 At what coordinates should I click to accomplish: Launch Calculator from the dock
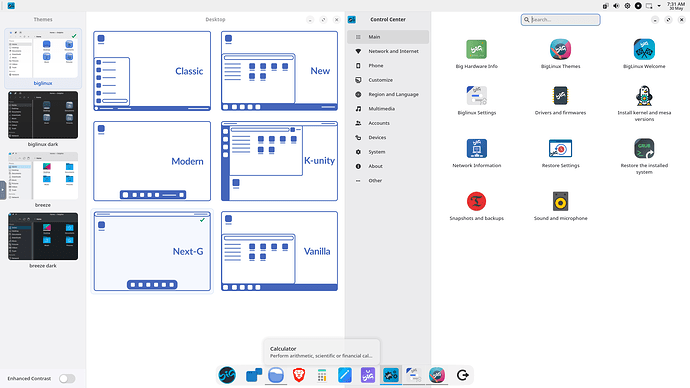tap(322, 375)
